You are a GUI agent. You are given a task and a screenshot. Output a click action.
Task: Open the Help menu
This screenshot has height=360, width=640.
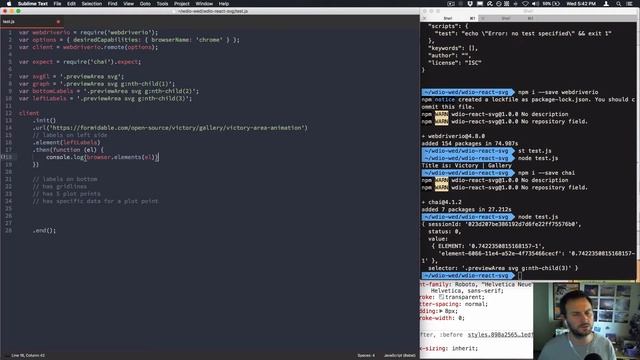pyautogui.click(x=224, y=4)
